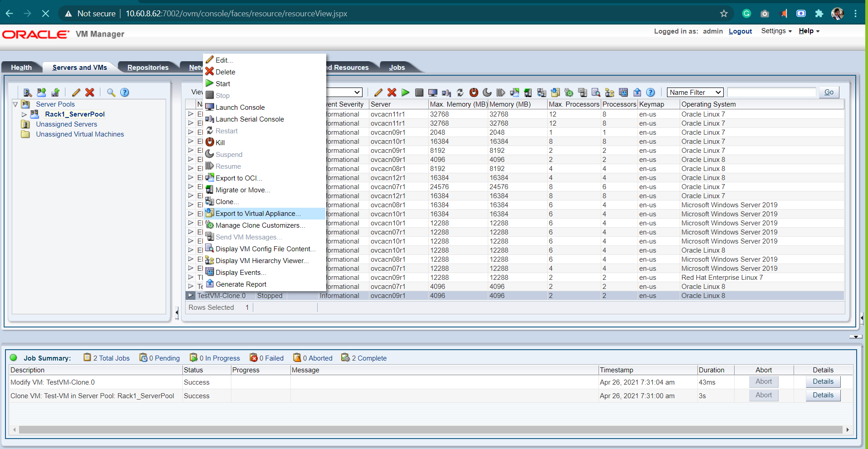Switch to the Health tab

coord(21,68)
